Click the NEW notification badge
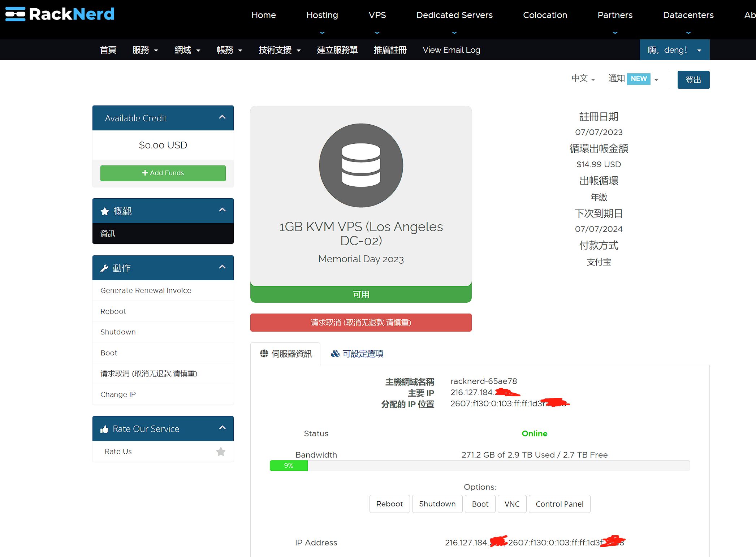The width and height of the screenshot is (756, 557). click(x=639, y=79)
